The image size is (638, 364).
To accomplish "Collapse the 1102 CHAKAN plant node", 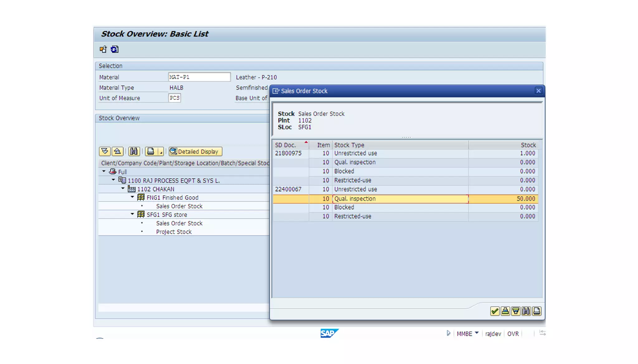I will pyautogui.click(x=123, y=189).
